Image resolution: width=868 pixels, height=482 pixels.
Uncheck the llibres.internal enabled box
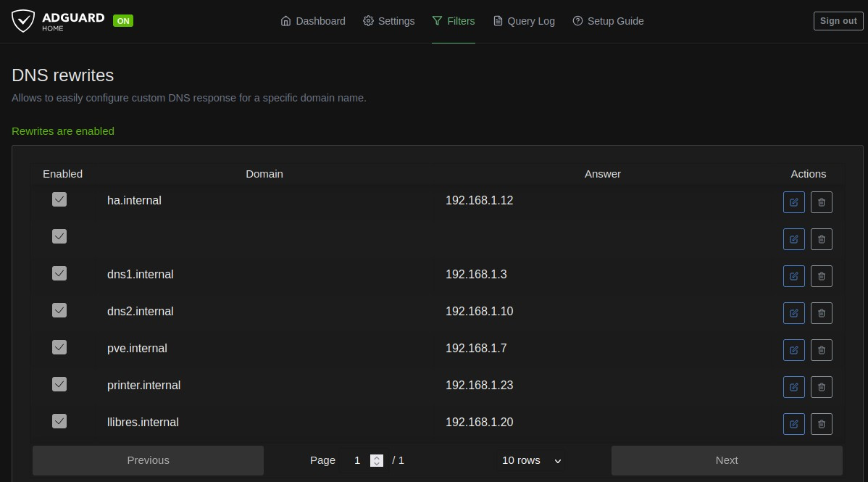59,421
